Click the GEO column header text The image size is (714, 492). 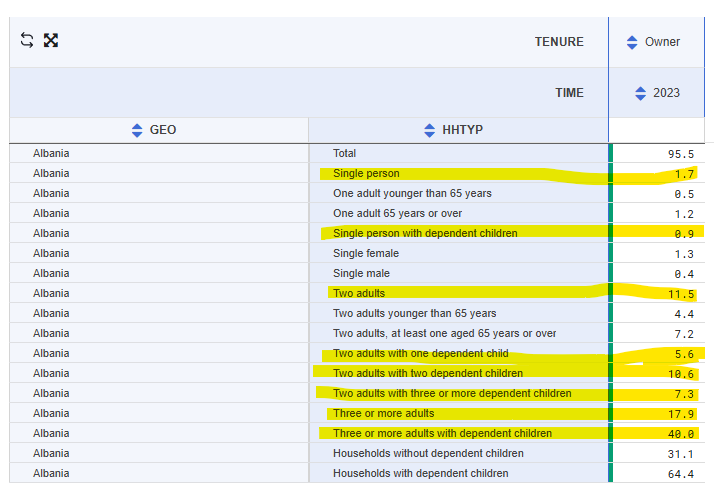coord(163,130)
